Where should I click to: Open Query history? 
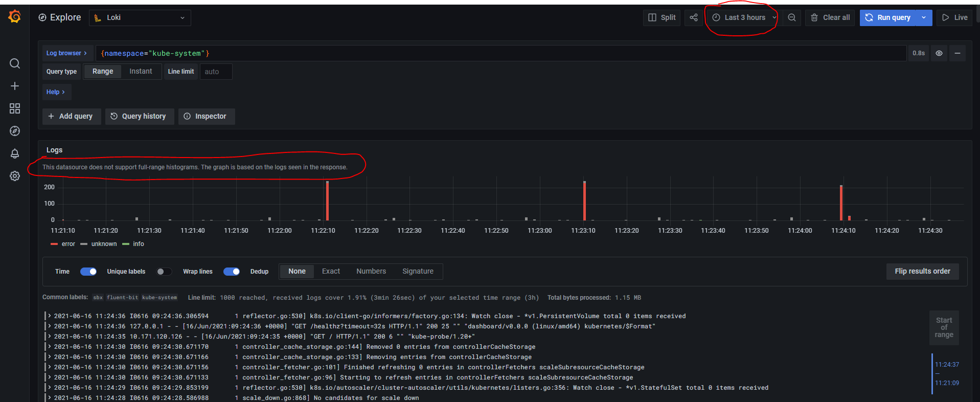click(x=139, y=117)
